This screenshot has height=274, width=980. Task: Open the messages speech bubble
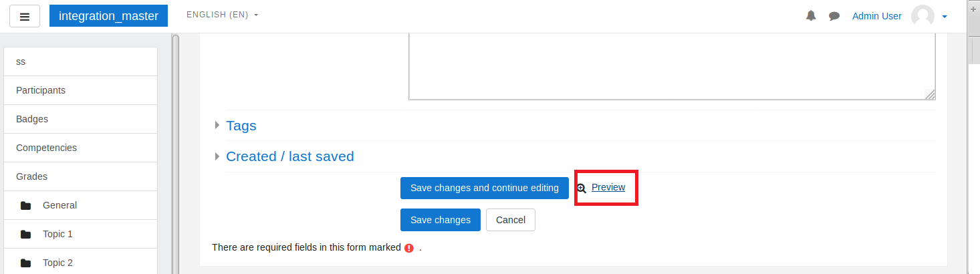point(834,16)
